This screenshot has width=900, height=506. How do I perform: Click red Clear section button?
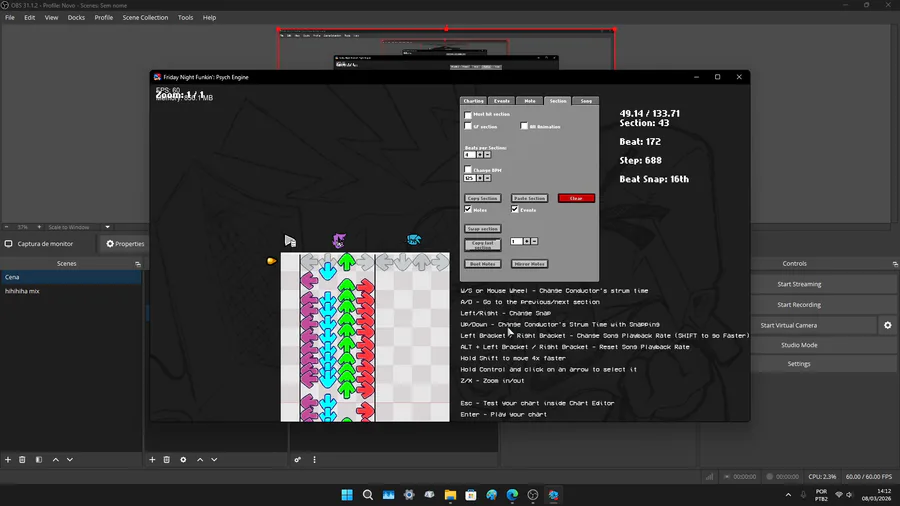pos(576,198)
